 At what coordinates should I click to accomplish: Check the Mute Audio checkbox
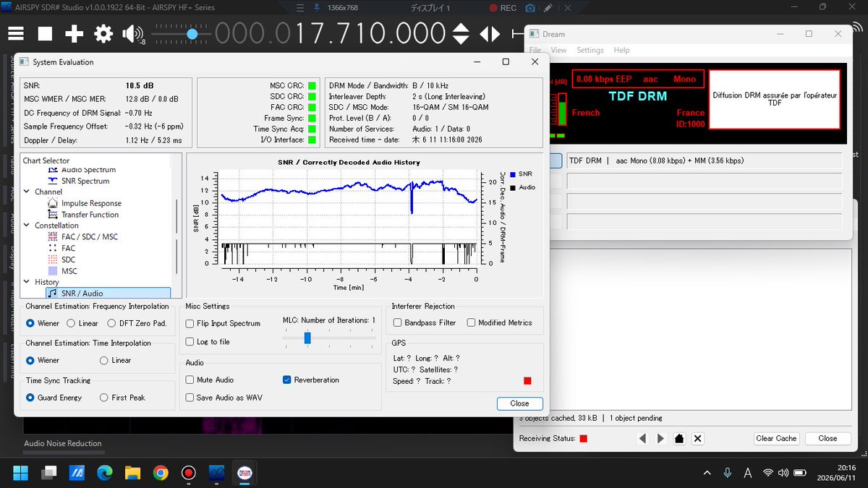pyautogui.click(x=210, y=380)
